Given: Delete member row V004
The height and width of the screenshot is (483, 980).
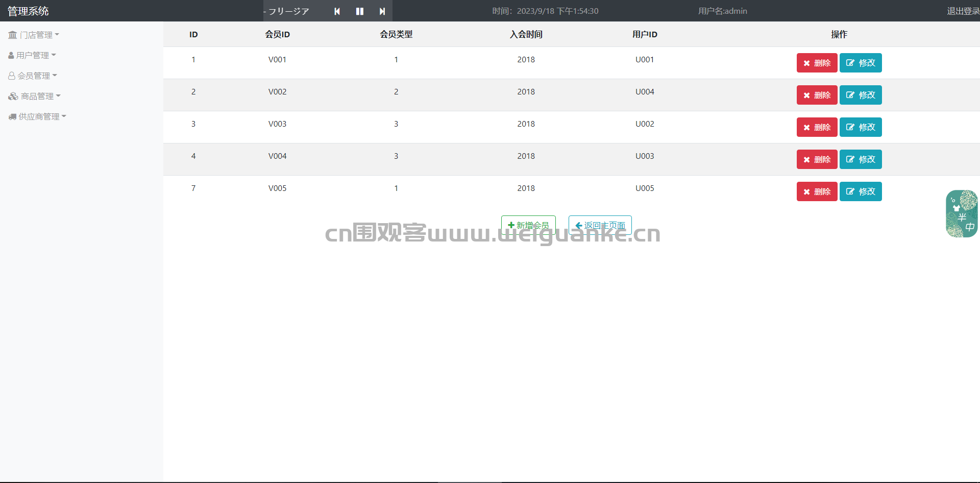Looking at the screenshot, I should [x=817, y=159].
